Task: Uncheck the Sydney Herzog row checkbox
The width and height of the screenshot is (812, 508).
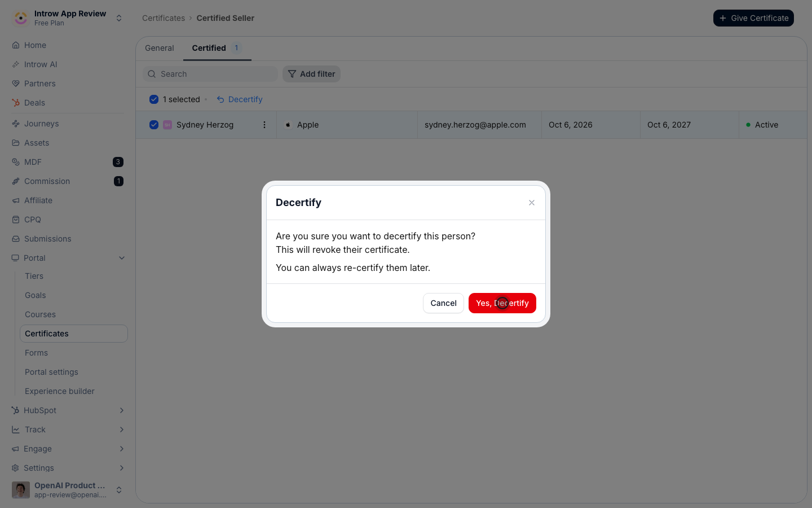Action: [154, 125]
